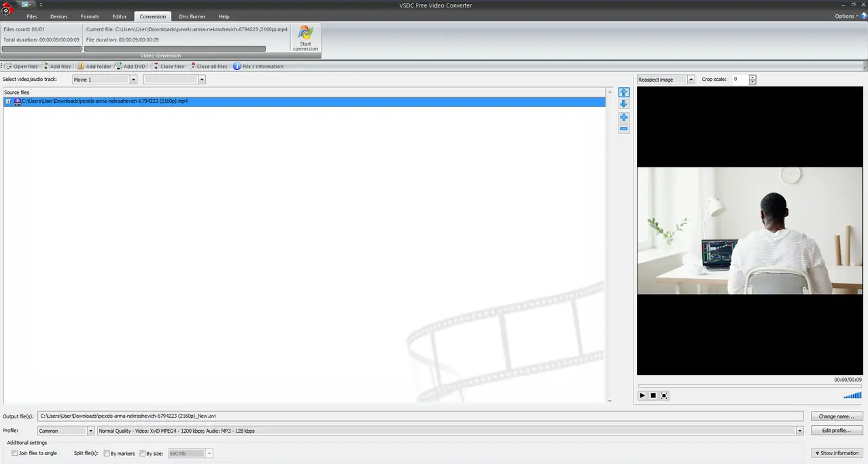Open the Reaspect image dropdown

691,80
